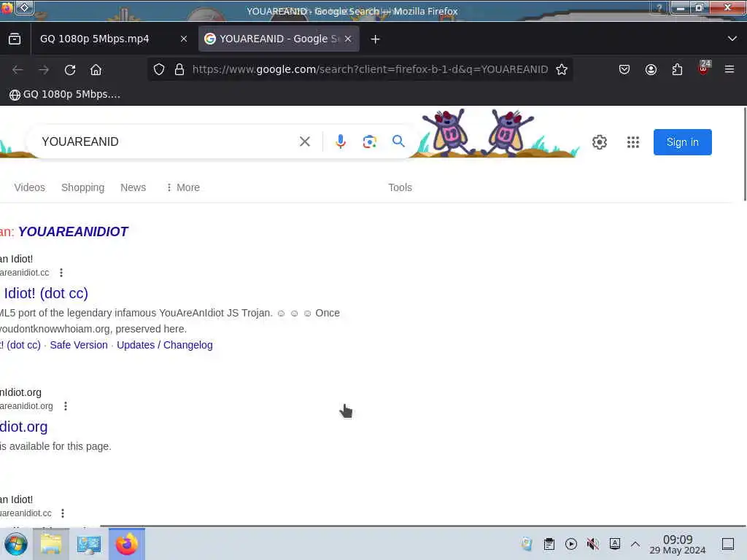Open the computer settings taskbar icon

[x=89, y=544]
